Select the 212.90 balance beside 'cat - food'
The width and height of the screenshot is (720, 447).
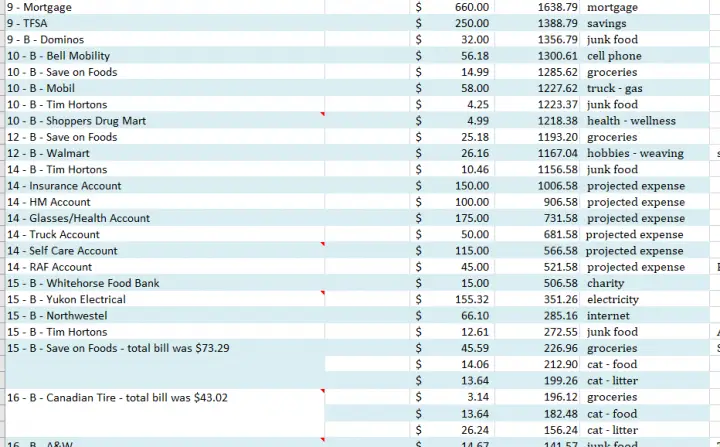click(x=537, y=364)
